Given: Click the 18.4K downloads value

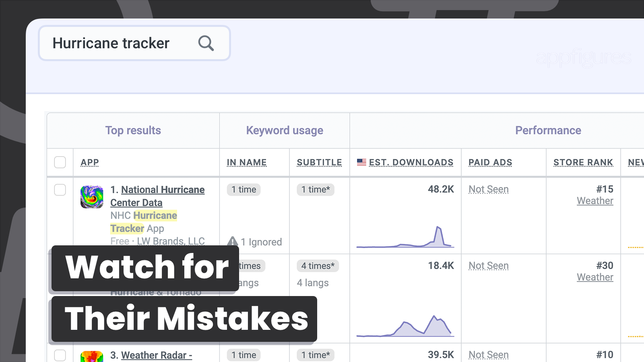Looking at the screenshot, I should pos(441,266).
